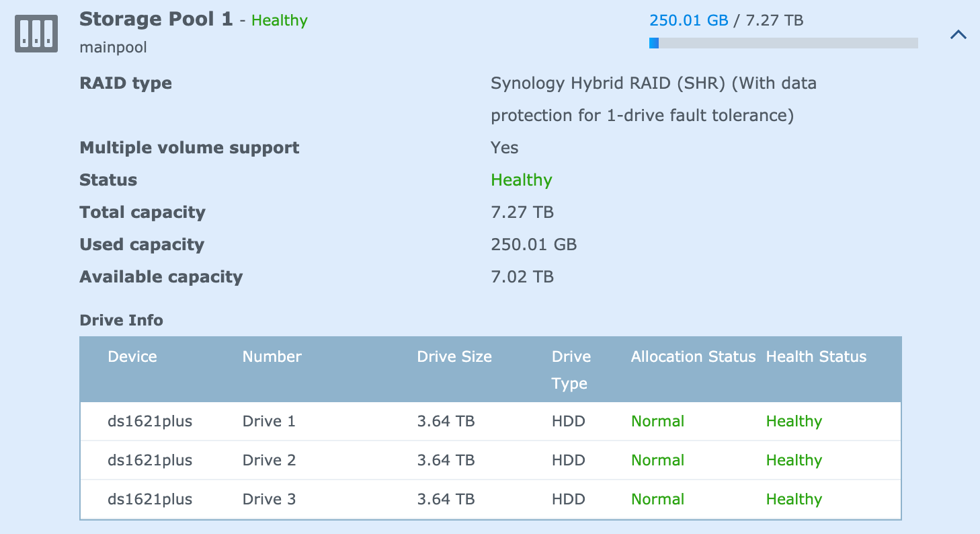Select the Drive 2 row in the table

tap(490, 461)
